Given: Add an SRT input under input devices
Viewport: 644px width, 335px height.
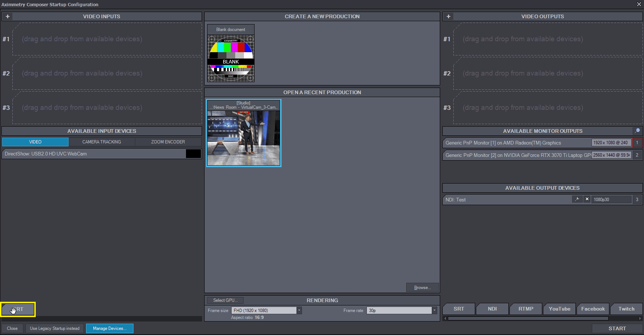Looking at the screenshot, I should point(18,309).
